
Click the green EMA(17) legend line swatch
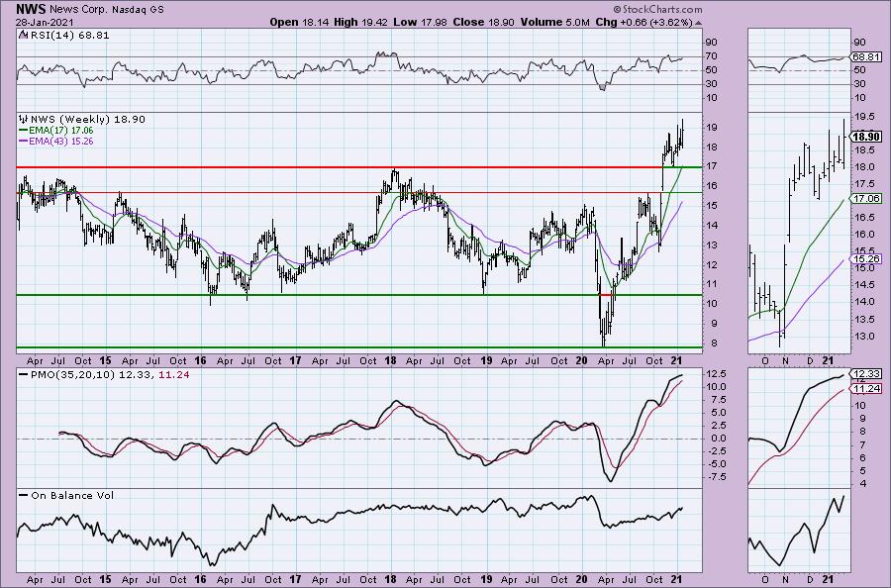coord(24,131)
